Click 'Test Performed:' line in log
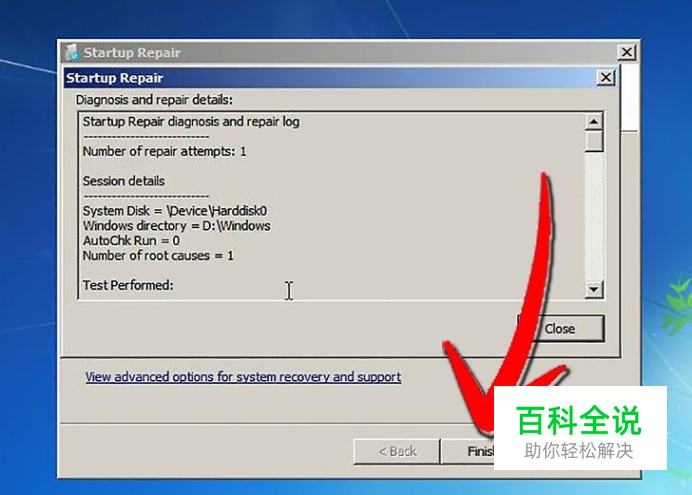The image size is (692, 495). (x=128, y=285)
